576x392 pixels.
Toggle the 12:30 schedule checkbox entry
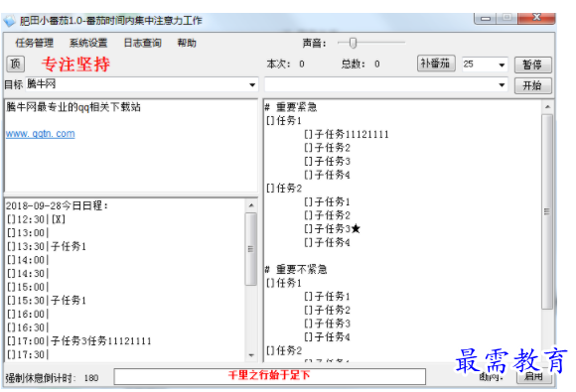coord(37,219)
